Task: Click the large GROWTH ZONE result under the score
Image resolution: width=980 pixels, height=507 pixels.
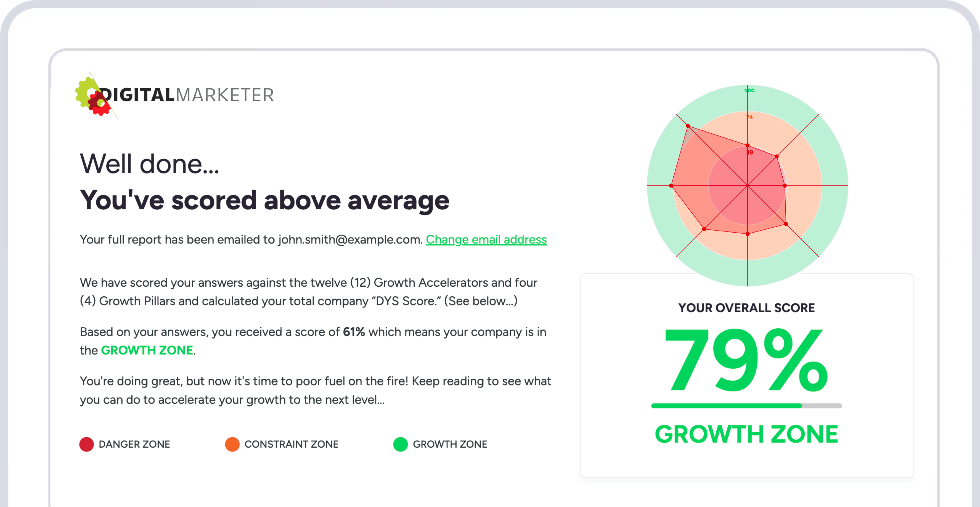Action: click(x=746, y=434)
